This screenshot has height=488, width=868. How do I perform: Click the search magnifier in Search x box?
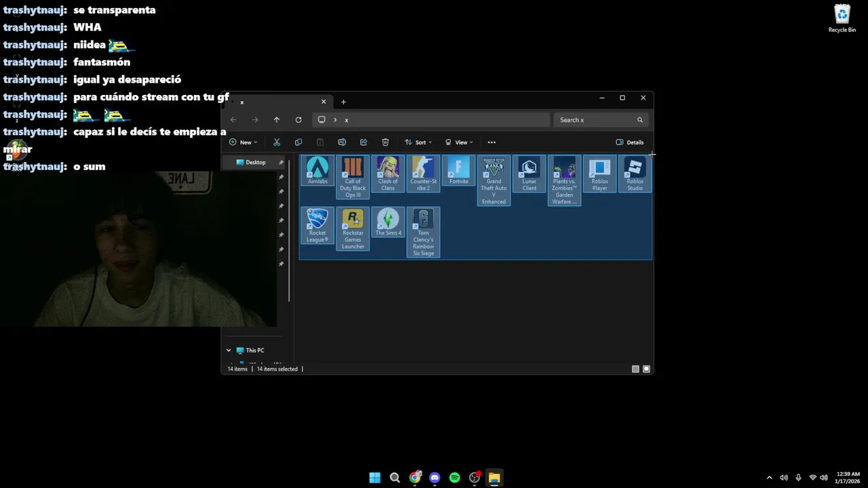[639, 120]
